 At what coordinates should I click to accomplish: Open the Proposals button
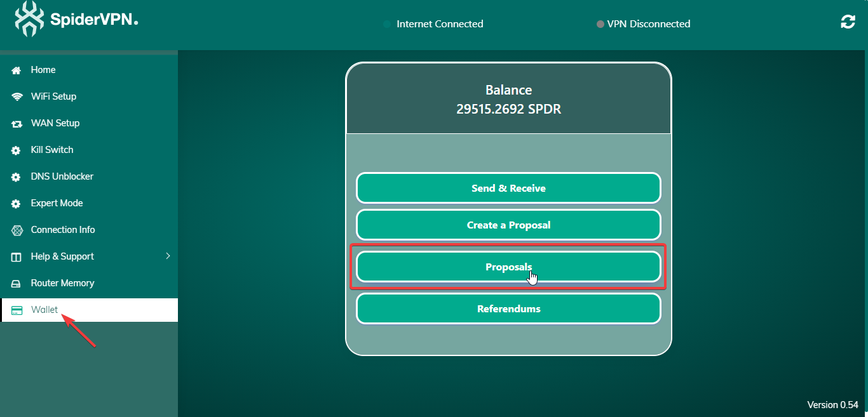click(x=508, y=267)
